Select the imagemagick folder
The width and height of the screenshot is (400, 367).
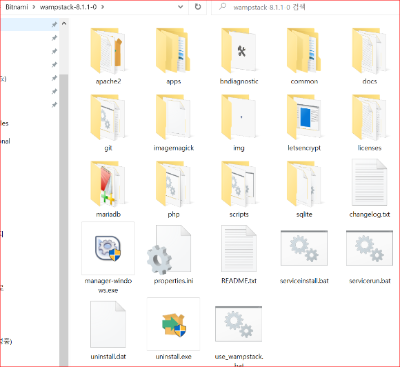click(x=173, y=123)
